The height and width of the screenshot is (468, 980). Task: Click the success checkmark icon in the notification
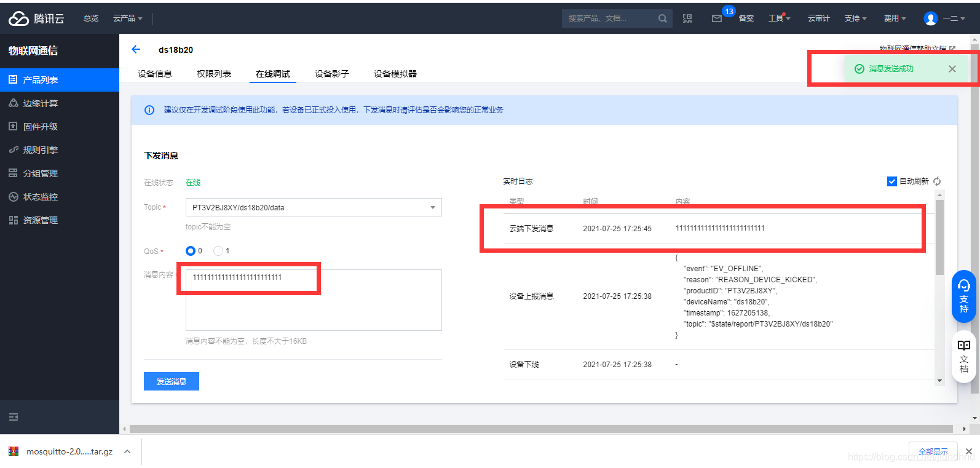pyautogui.click(x=859, y=69)
